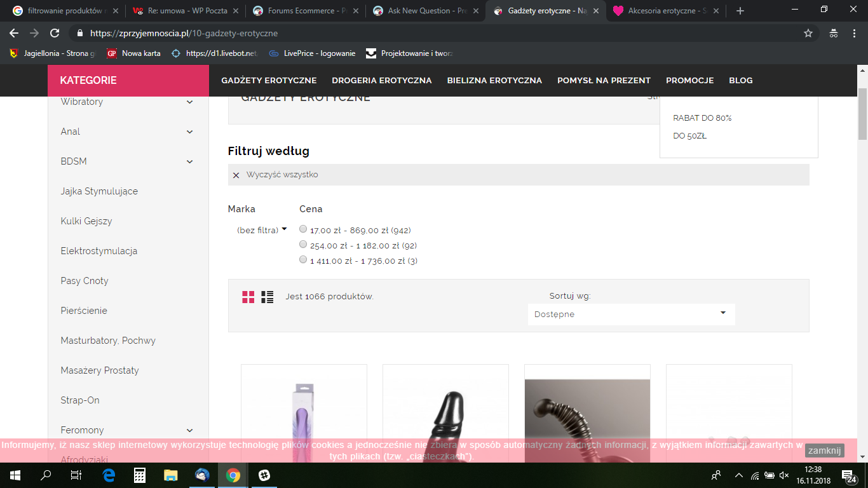Expand the BDSM category chevron
This screenshot has height=488, width=868.
coord(189,161)
